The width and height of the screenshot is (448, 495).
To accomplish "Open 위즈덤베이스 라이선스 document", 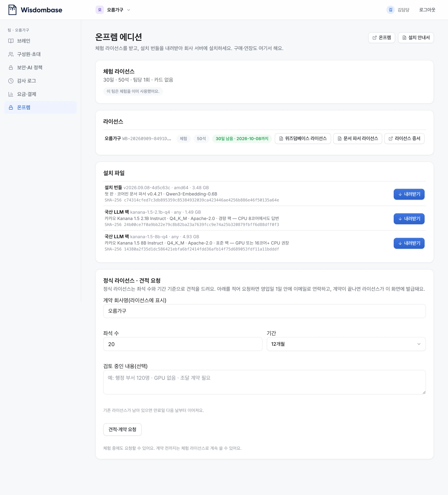I will tap(303, 139).
